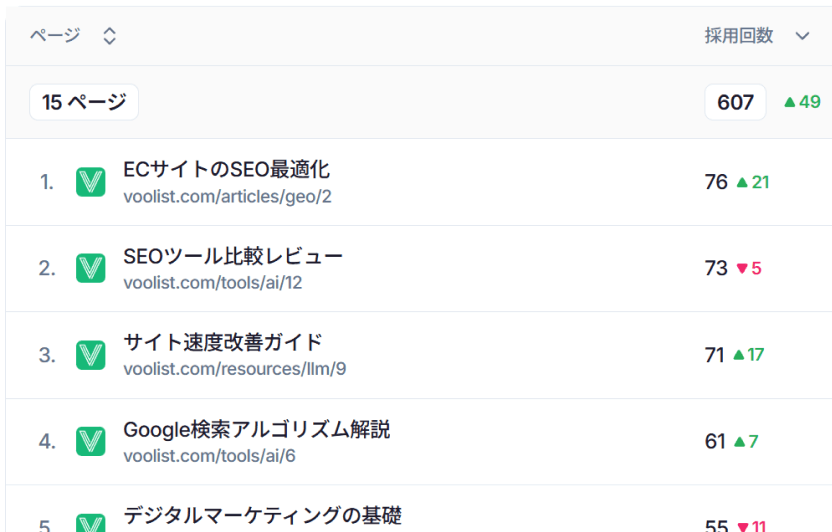Image resolution: width=832 pixels, height=532 pixels.
Task: Click the Voolist icon beside ECサイトのSEO最適化
Action: point(90,182)
